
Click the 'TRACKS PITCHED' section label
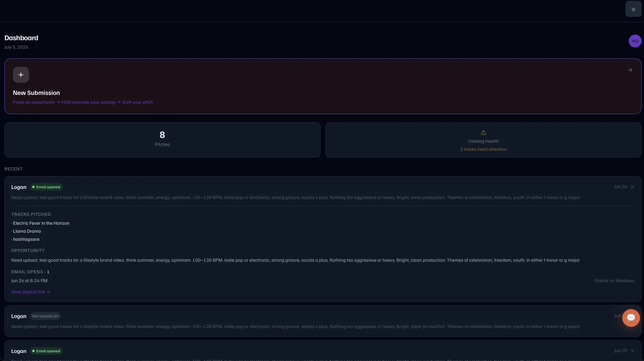tap(31, 214)
